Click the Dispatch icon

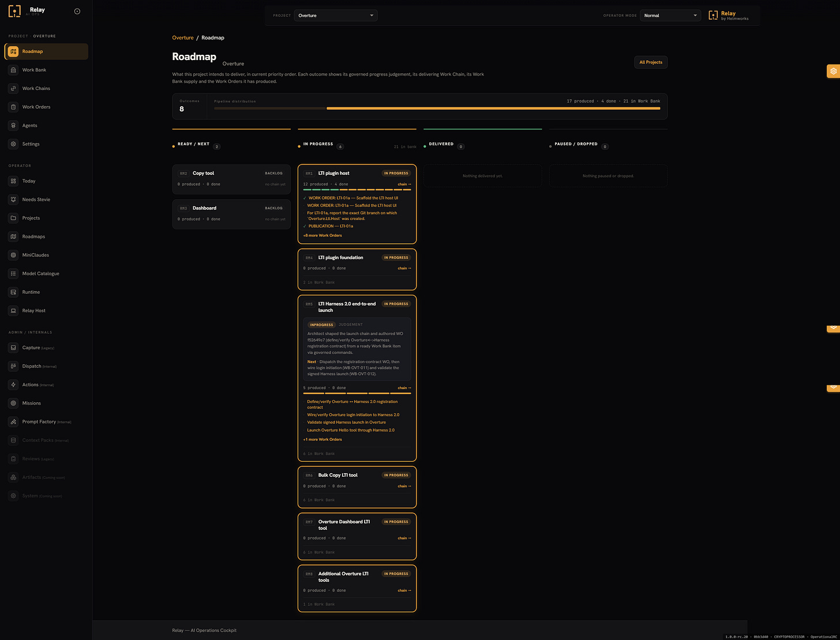13,366
